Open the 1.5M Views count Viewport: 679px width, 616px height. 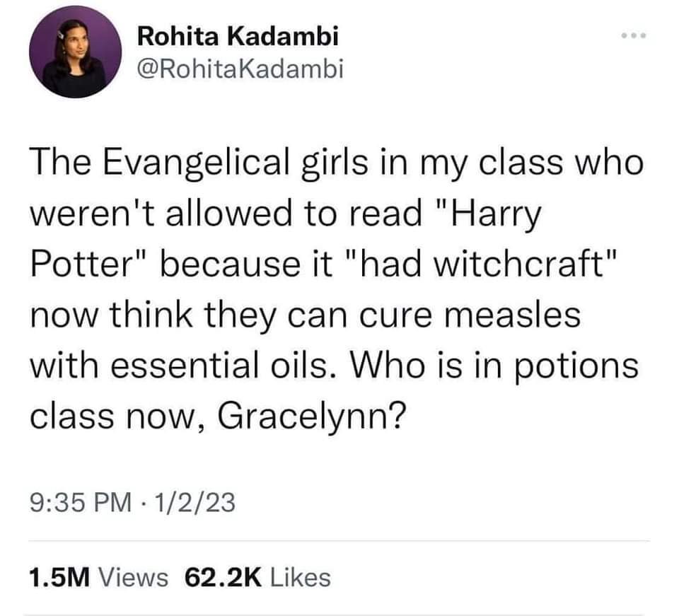98,577
